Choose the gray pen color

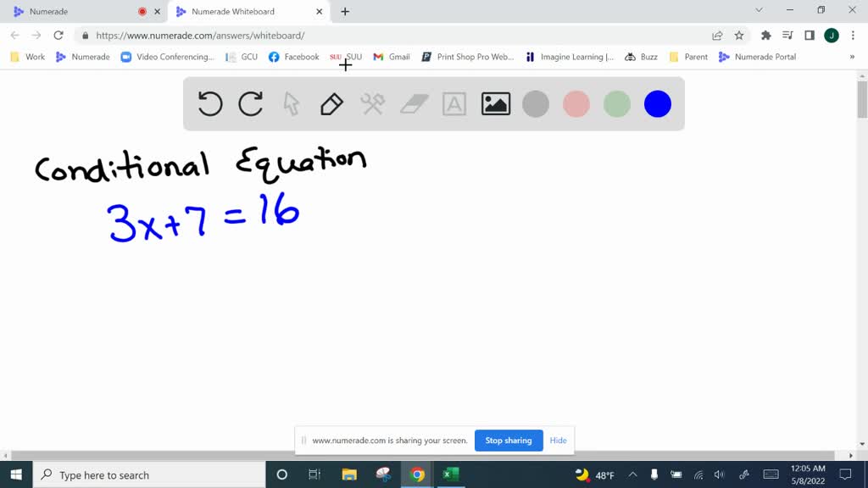pyautogui.click(x=536, y=104)
